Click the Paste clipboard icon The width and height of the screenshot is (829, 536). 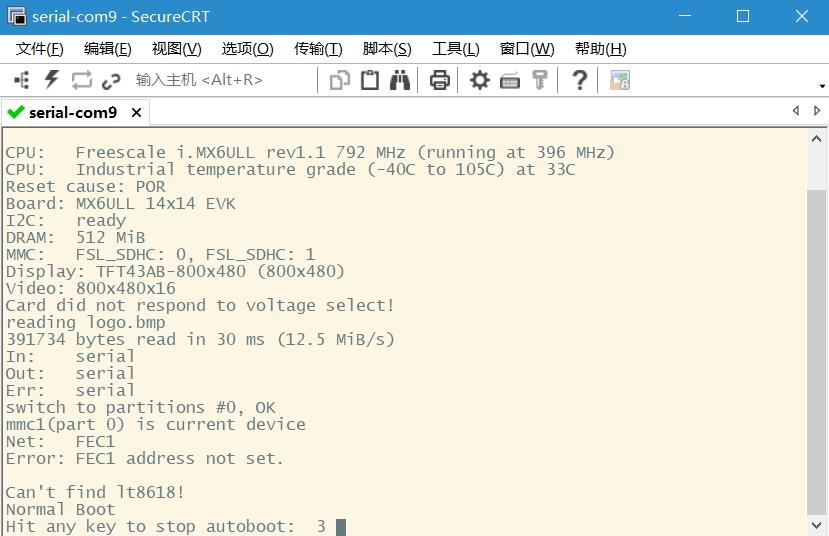coord(370,80)
